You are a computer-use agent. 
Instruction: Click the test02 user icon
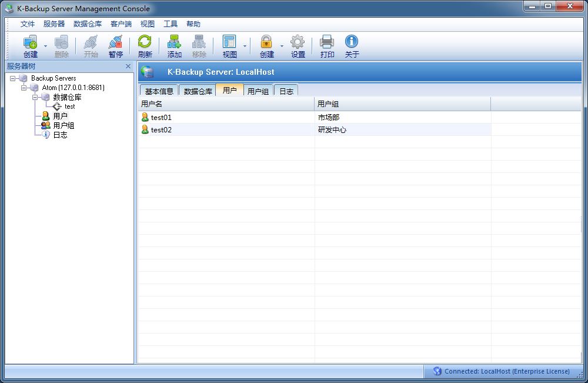tap(145, 130)
